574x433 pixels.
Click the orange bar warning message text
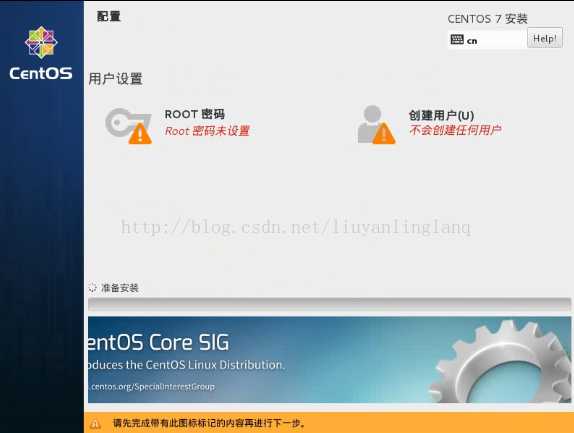209,423
